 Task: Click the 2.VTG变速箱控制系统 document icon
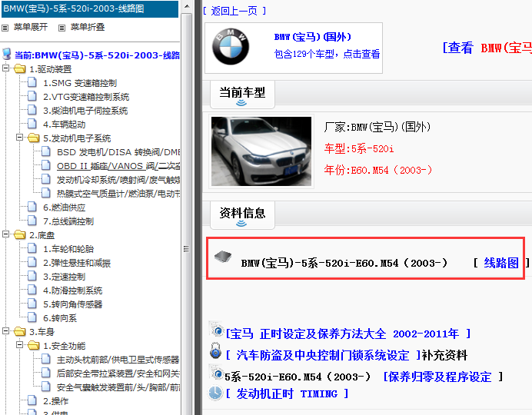tap(32, 96)
